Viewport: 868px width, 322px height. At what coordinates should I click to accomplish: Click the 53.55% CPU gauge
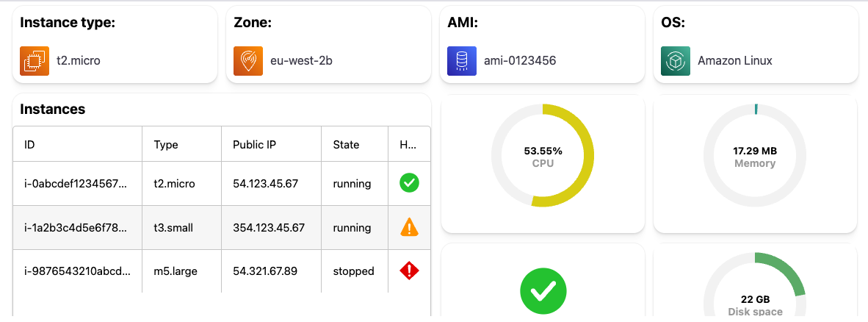click(543, 156)
